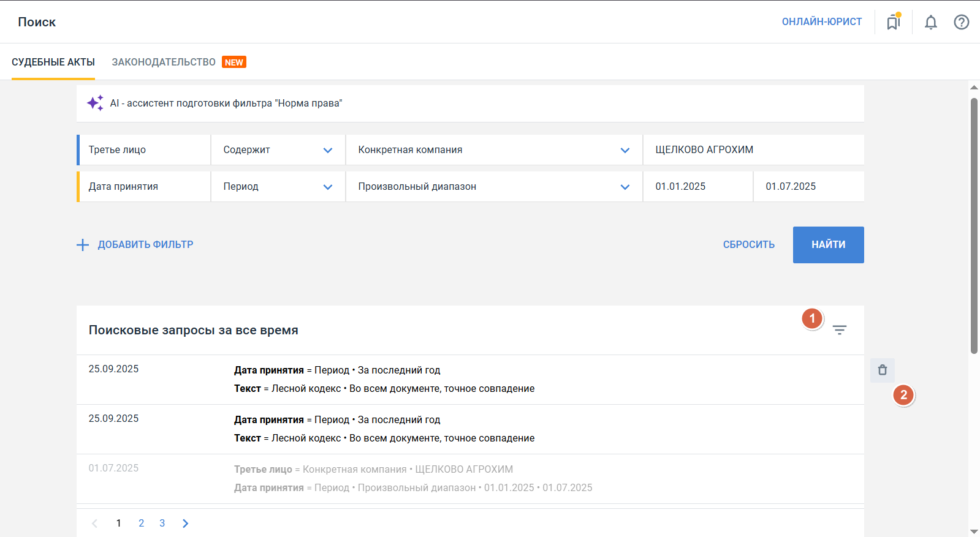
Task: Go to next page of search history
Action: 185,523
